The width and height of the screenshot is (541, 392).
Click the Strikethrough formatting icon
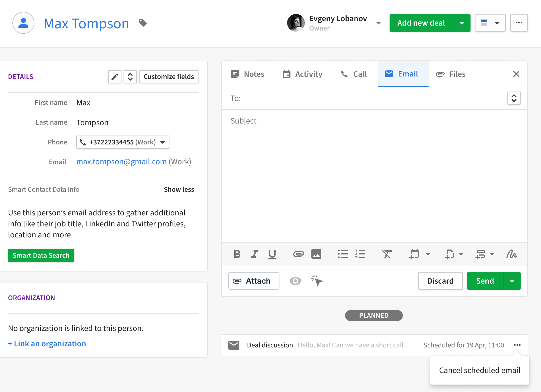387,254
